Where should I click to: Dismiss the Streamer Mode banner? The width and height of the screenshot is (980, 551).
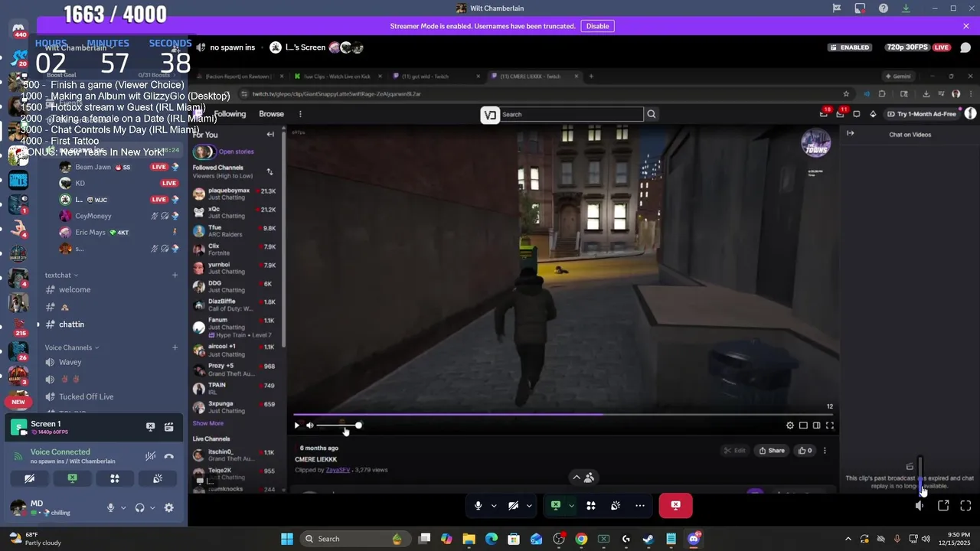[x=966, y=26]
